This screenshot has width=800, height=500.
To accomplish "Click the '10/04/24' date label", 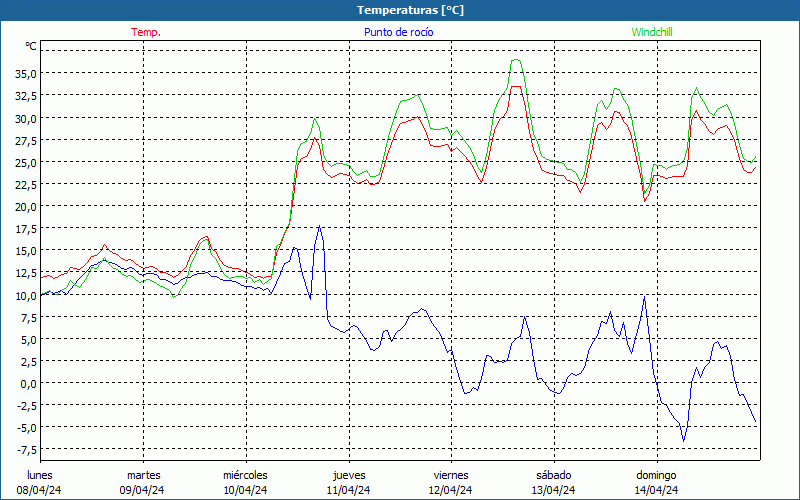I will [x=245, y=490].
